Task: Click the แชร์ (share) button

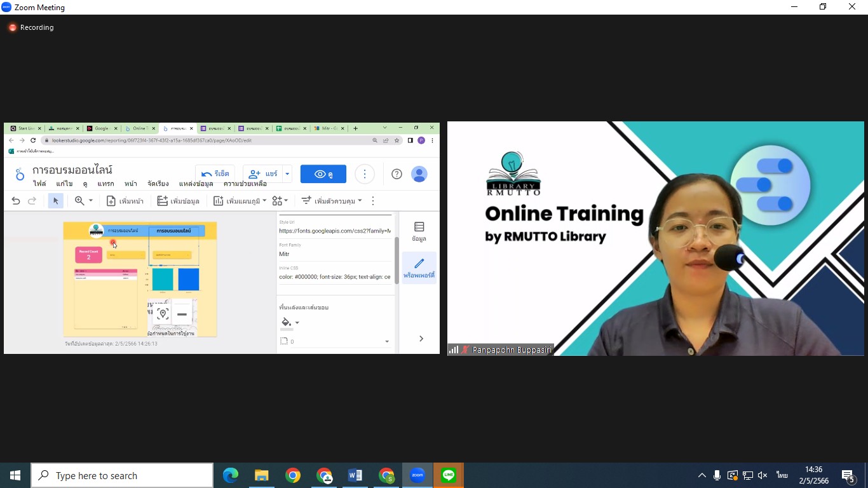Action: click(263, 174)
